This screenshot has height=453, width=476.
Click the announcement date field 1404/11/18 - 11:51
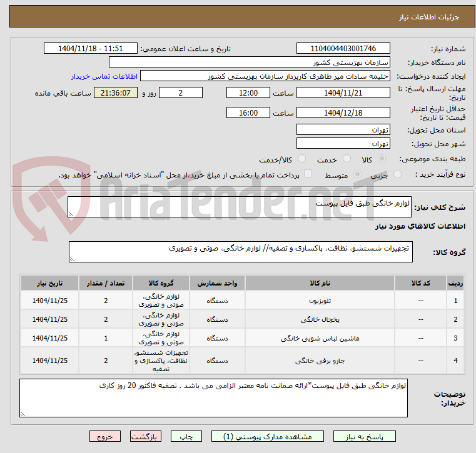[91, 49]
